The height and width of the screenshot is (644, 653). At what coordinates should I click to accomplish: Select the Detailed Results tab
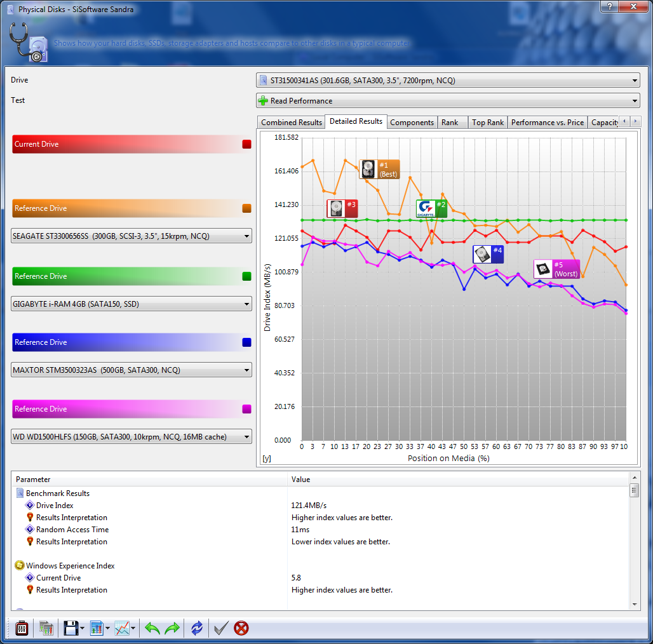pos(356,121)
